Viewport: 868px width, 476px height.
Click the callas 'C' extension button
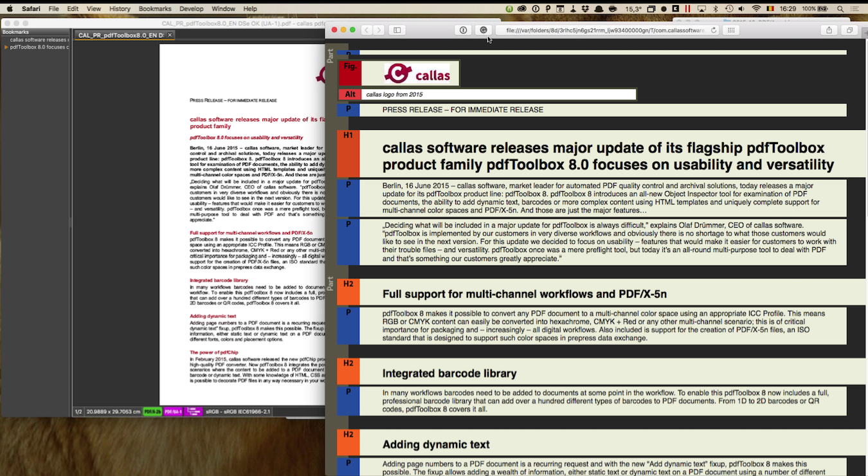click(484, 30)
